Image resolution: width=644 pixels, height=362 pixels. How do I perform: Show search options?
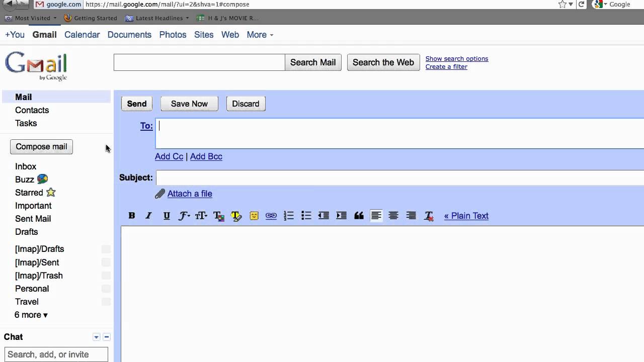click(457, 59)
